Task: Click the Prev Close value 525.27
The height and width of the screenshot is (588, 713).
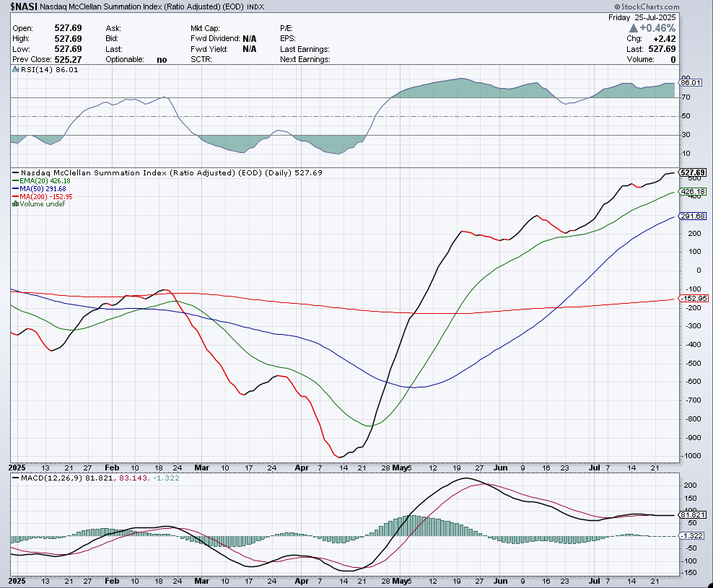Action: [x=69, y=60]
